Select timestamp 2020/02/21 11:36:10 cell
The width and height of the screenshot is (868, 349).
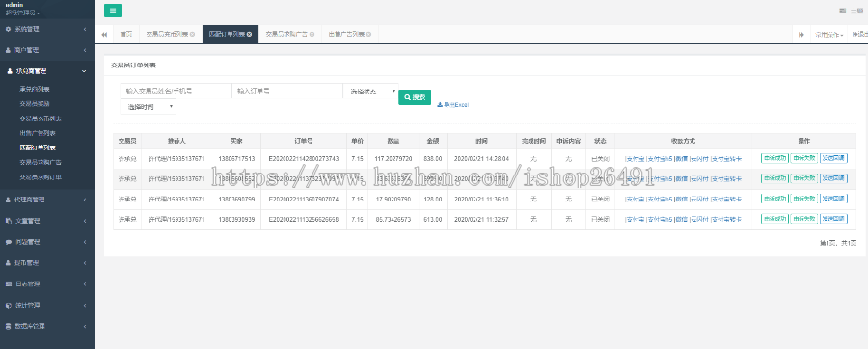(x=481, y=200)
